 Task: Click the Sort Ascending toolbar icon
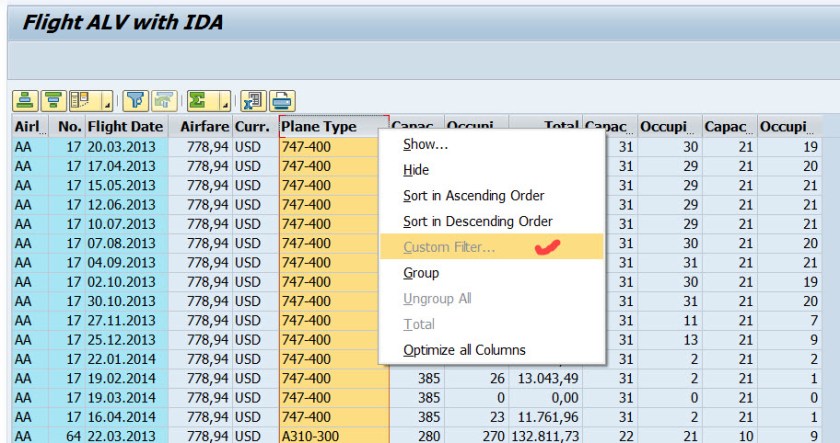pyautogui.click(x=25, y=101)
